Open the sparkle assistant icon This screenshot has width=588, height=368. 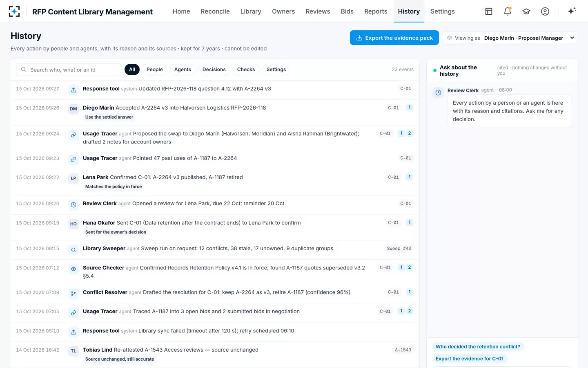click(572, 11)
